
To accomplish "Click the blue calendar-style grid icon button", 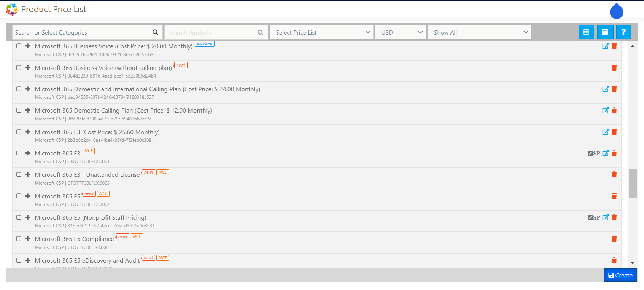I will tap(586, 32).
